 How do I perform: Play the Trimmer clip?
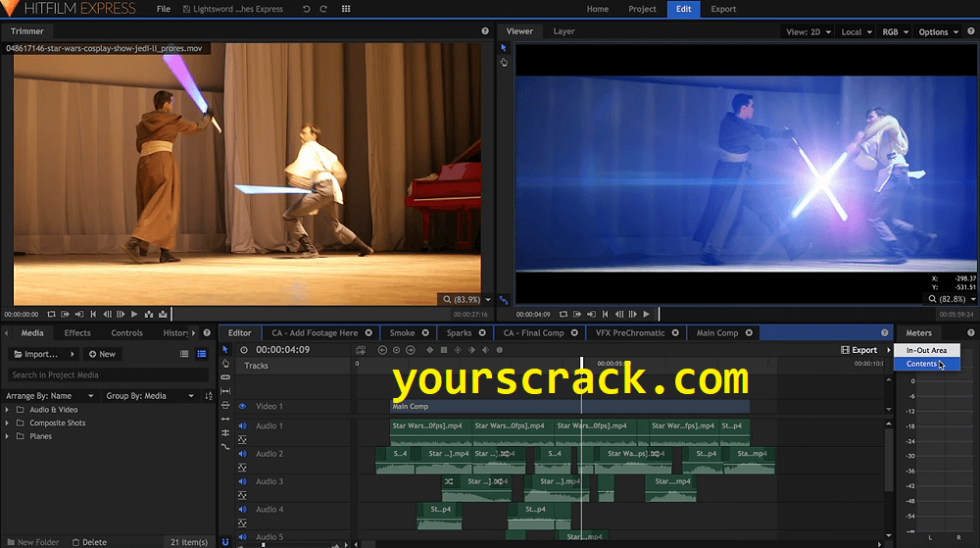(134, 315)
